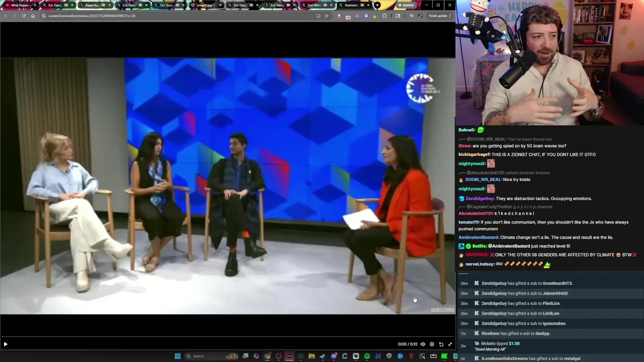This screenshot has height=362, width=644.
Task: Play the video with the play button
Action: coord(6,344)
